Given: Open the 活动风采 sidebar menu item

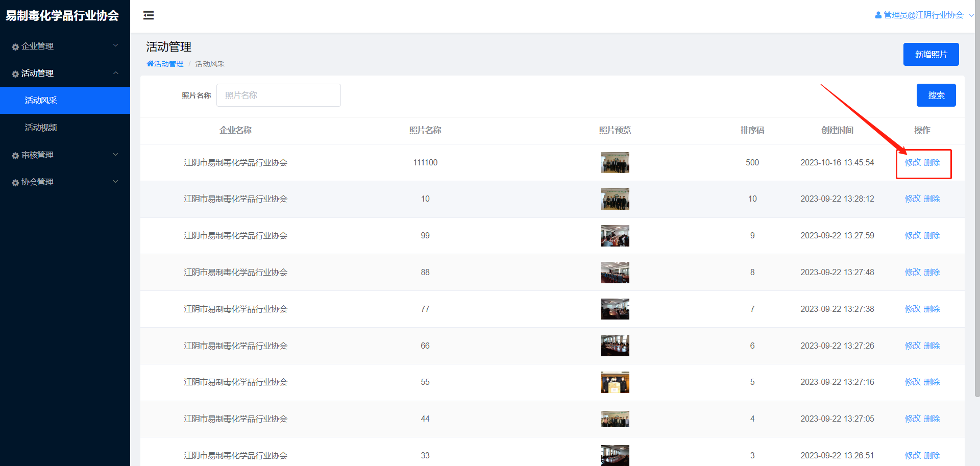Looking at the screenshot, I should (x=65, y=100).
